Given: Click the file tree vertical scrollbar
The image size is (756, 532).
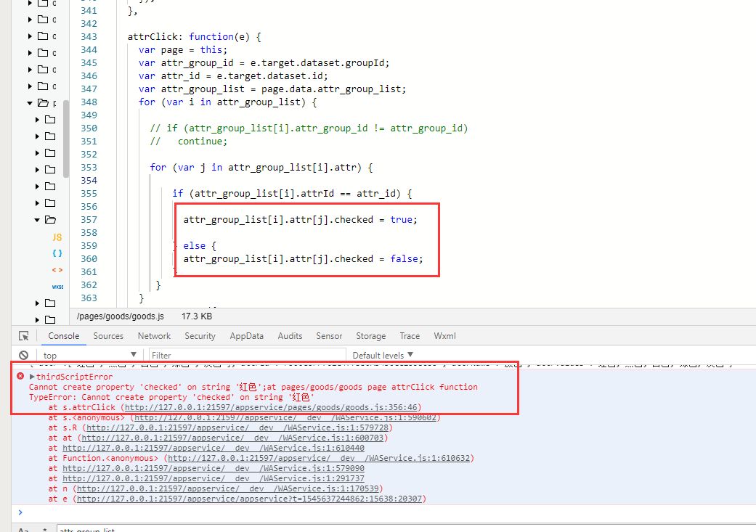Looking at the screenshot, I should tap(66, 140).
